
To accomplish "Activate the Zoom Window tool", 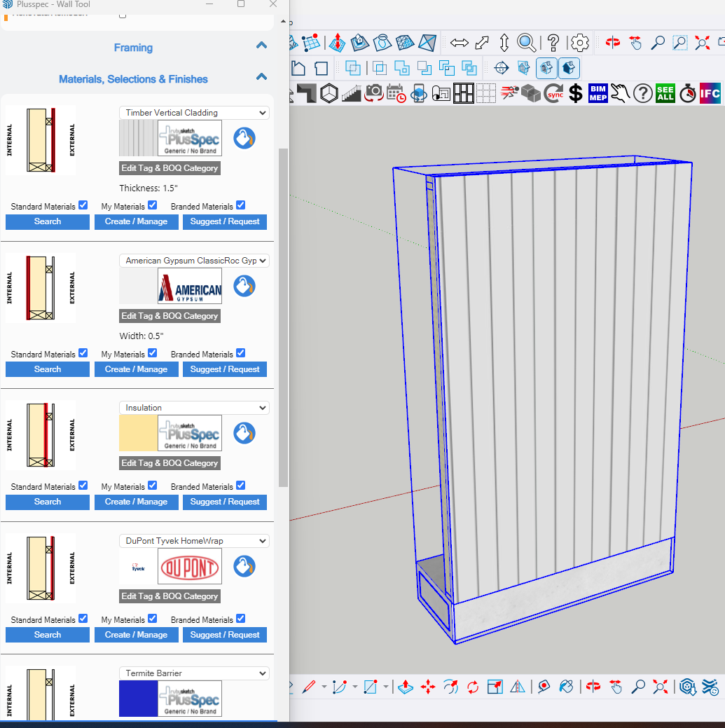I will click(x=679, y=43).
